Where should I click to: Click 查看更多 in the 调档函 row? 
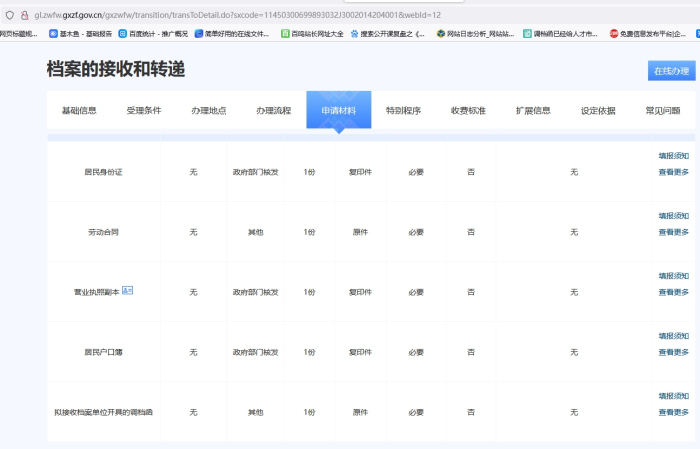pos(674,412)
